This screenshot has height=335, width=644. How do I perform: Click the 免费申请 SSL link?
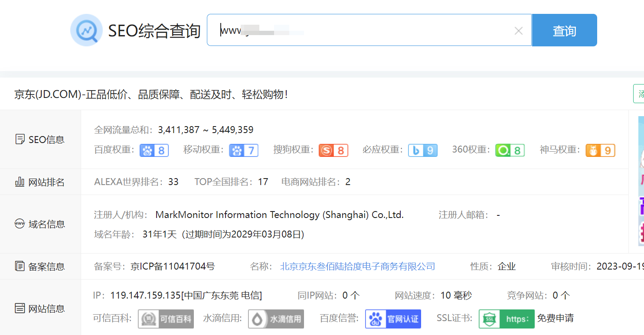[x=555, y=319]
